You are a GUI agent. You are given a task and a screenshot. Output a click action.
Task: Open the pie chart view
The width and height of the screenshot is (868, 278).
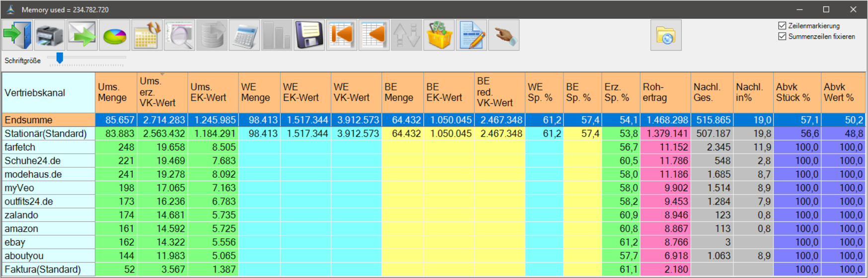[114, 35]
